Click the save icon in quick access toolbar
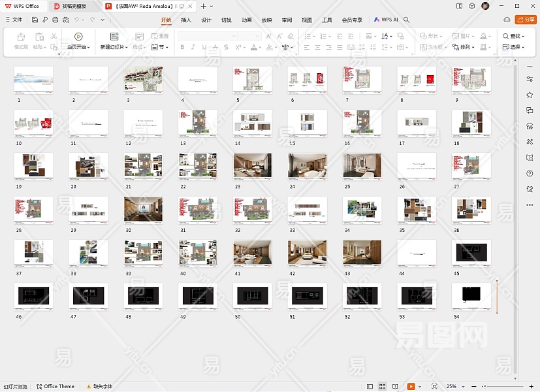 [x=35, y=20]
